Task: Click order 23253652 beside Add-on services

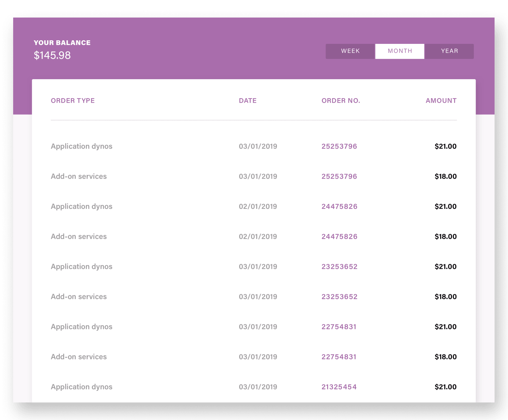Action: pyautogui.click(x=339, y=297)
